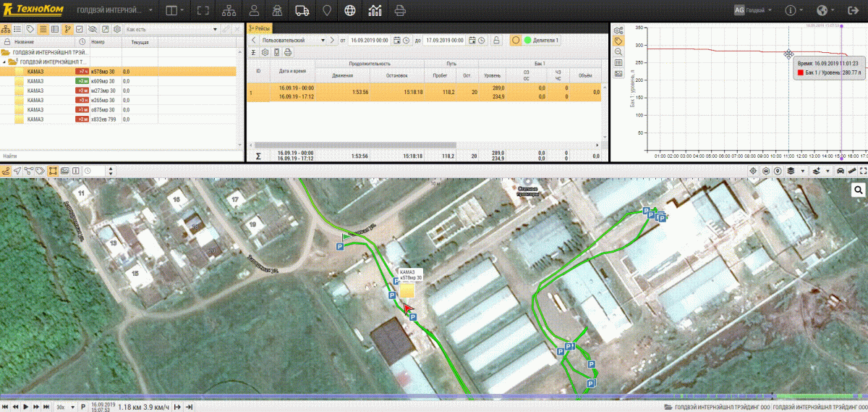The image size is (868, 412).
Task: Open calendar for the start date
Action: [397, 41]
